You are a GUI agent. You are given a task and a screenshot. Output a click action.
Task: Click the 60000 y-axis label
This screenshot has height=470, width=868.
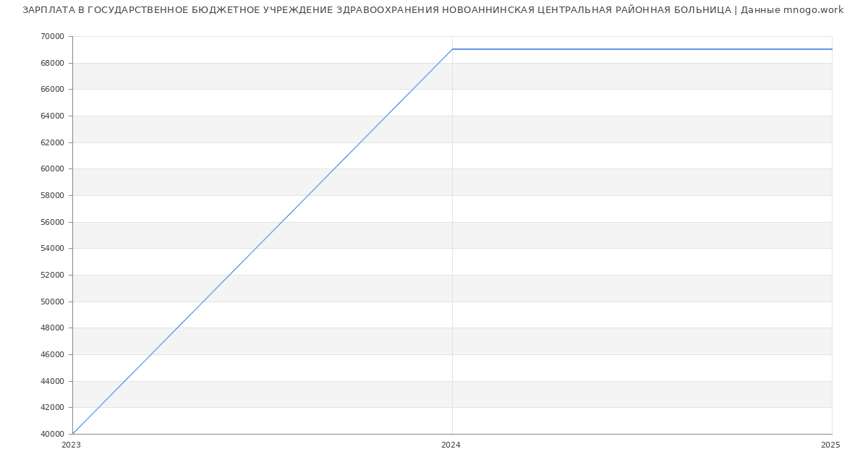pyautogui.click(x=52, y=169)
